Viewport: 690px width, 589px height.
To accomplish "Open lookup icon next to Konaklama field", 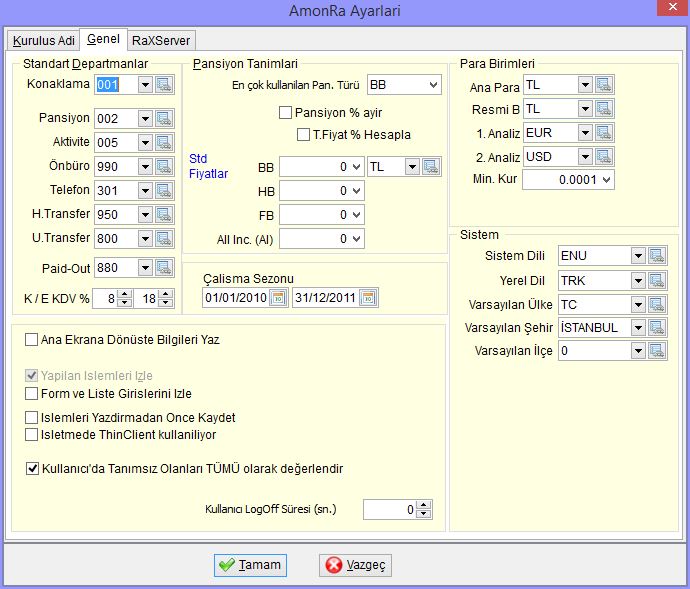I will 164,85.
